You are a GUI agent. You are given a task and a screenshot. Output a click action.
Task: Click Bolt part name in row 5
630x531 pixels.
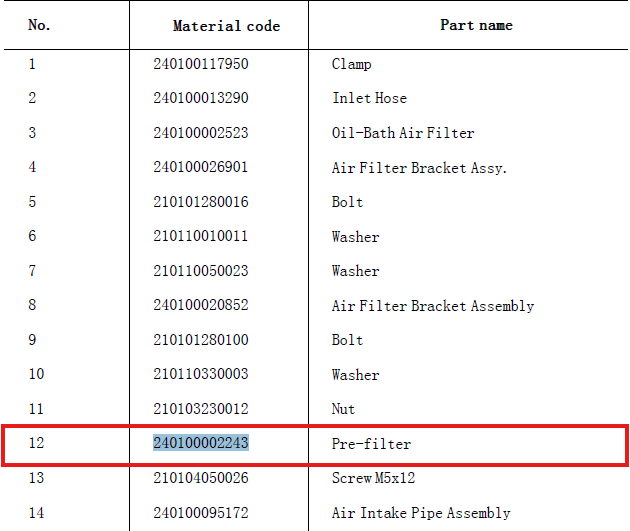pos(347,202)
